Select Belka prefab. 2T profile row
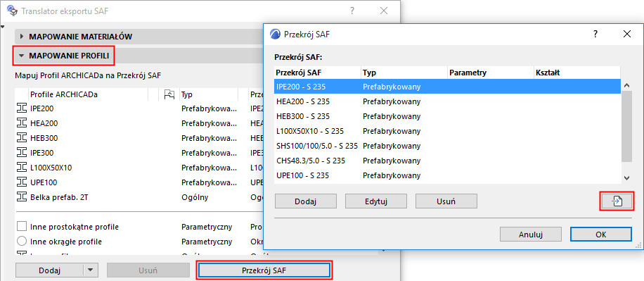This screenshot has width=644, height=281. point(139,197)
